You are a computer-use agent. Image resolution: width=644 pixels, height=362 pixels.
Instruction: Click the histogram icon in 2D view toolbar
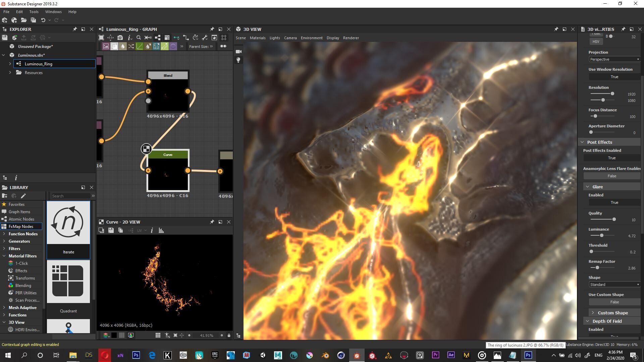[161, 231]
